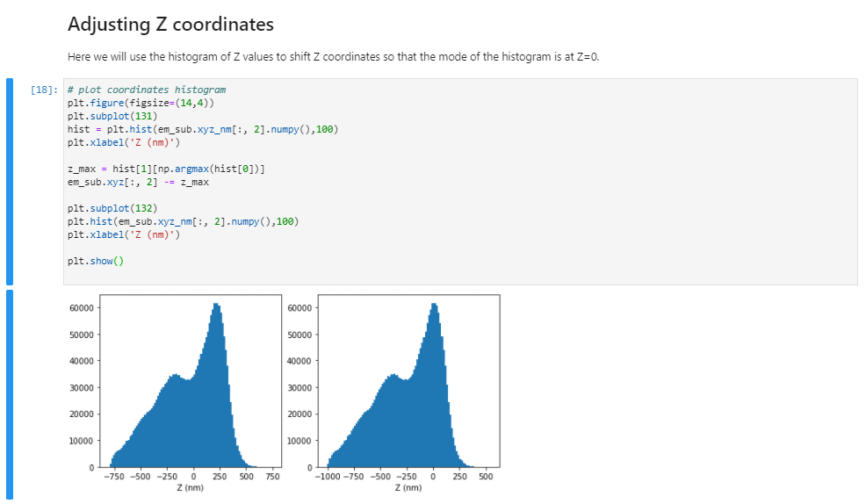The width and height of the screenshot is (866, 504).
Task: Click the 'Z (nm)' label under right plot
Action: coord(408,487)
